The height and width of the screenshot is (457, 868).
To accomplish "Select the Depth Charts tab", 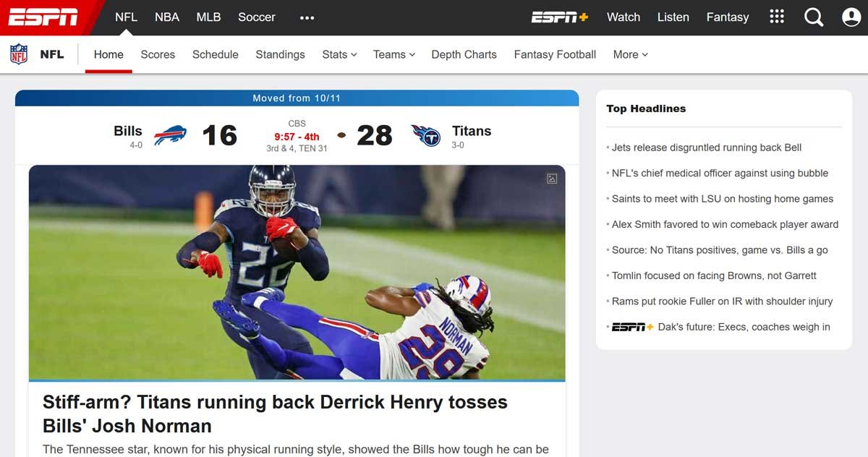I will [464, 54].
